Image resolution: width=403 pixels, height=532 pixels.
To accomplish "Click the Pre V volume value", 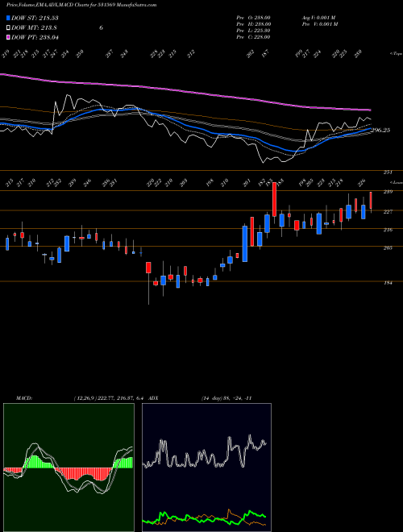I will click(320, 24).
